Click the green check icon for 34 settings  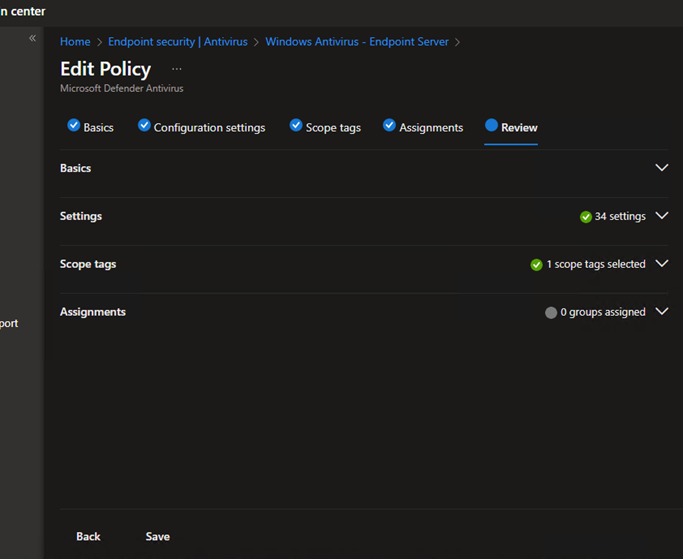[586, 217]
